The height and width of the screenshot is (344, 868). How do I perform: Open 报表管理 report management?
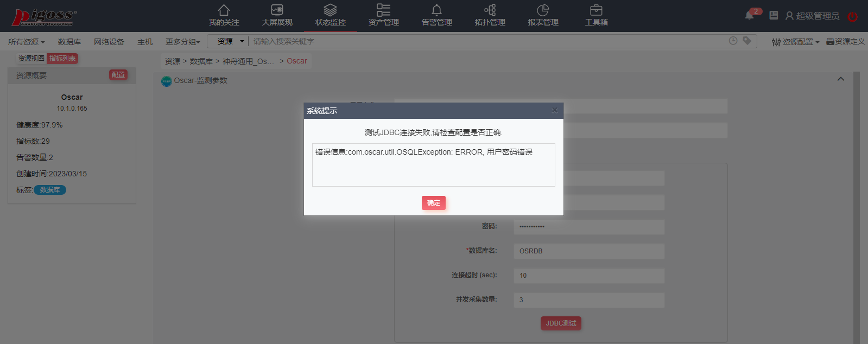(x=543, y=15)
